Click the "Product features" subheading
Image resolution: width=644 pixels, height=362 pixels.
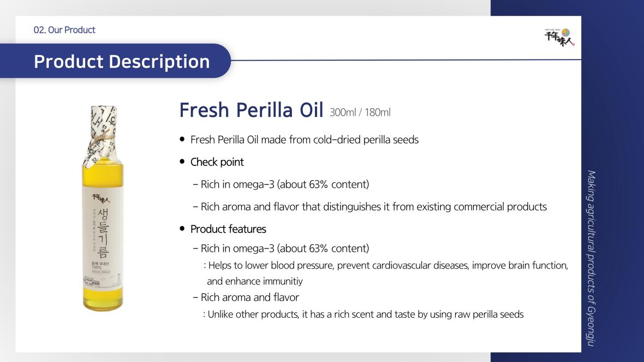coord(228,229)
